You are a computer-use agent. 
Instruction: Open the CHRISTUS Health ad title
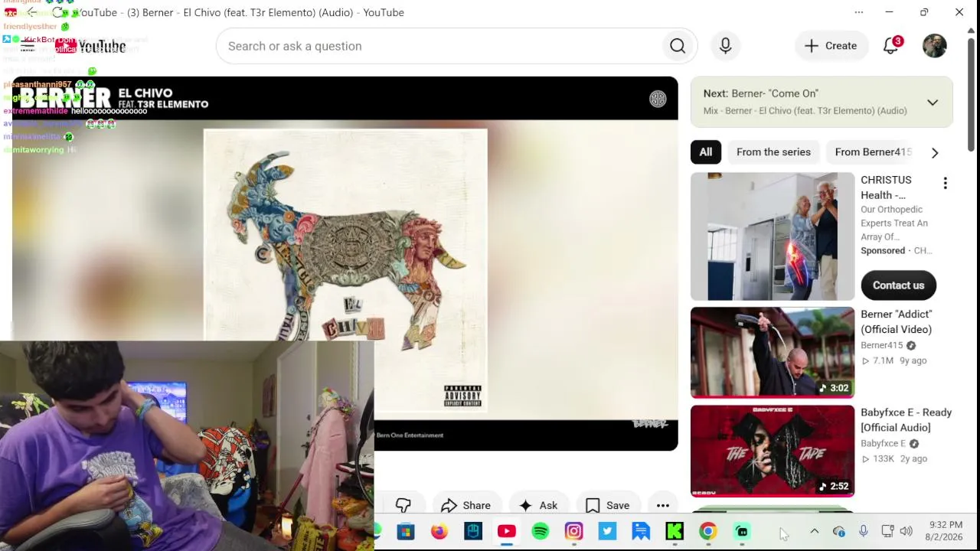coord(886,187)
